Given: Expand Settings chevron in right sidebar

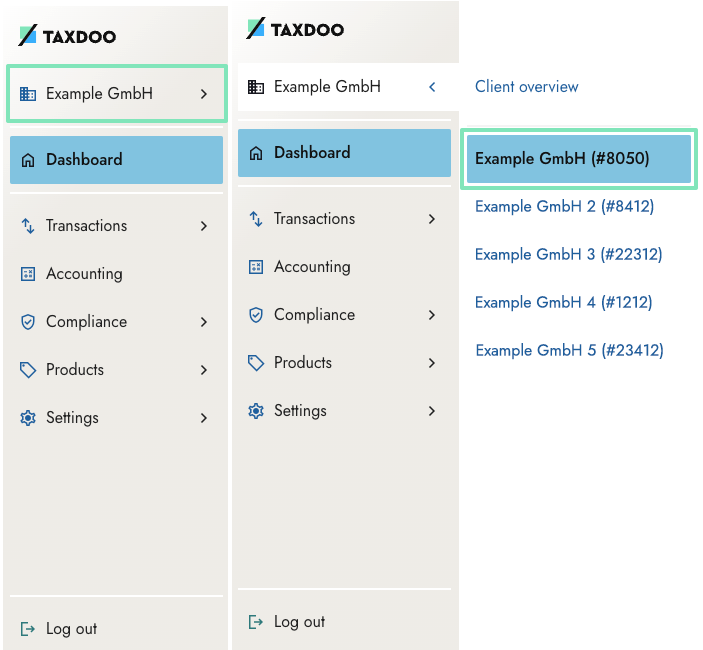Looking at the screenshot, I should point(432,411).
